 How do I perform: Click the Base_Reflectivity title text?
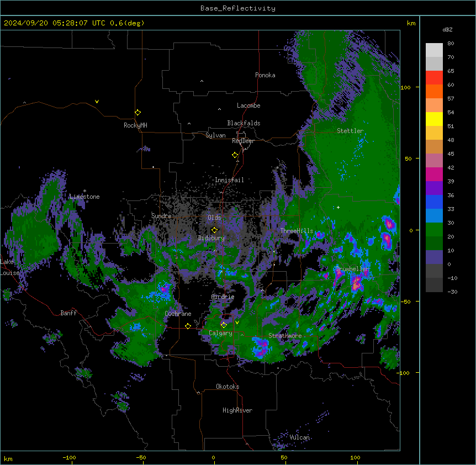pos(238,8)
